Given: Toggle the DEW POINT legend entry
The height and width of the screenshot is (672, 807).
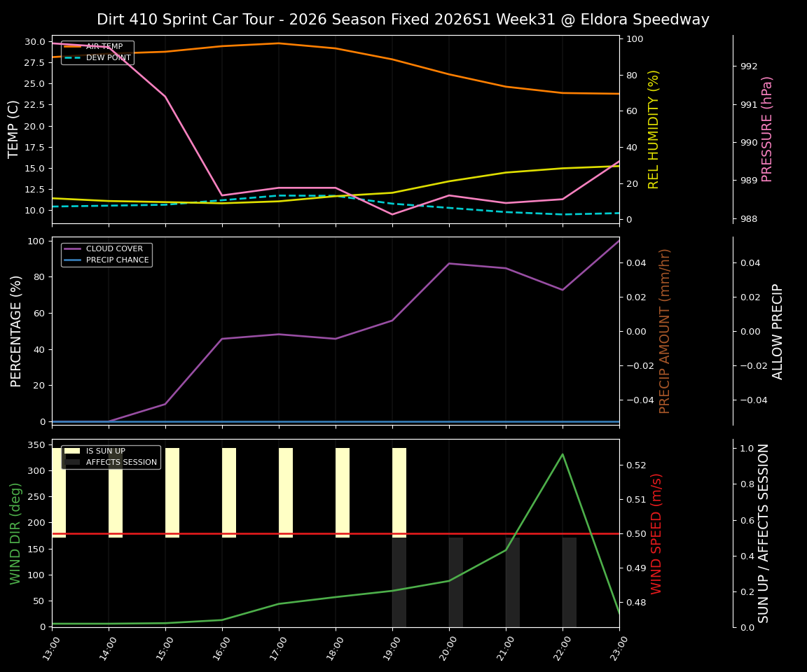Looking at the screenshot, I should click(107, 57).
